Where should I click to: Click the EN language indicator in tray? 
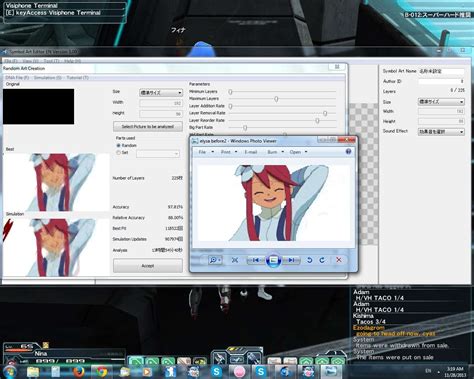point(428,371)
